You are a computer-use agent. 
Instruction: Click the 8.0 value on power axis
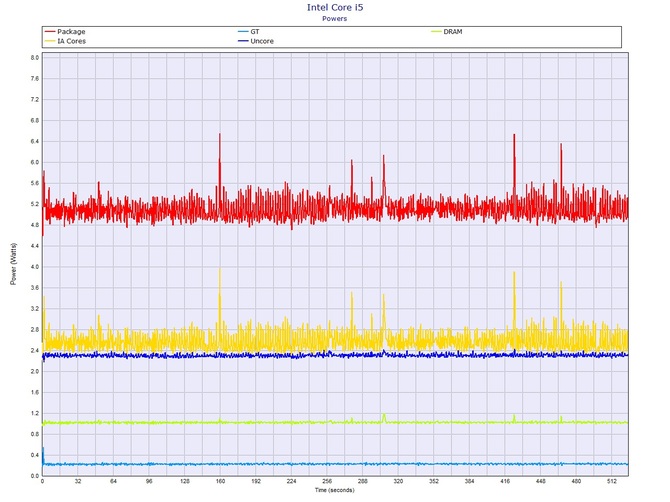pyautogui.click(x=35, y=58)
